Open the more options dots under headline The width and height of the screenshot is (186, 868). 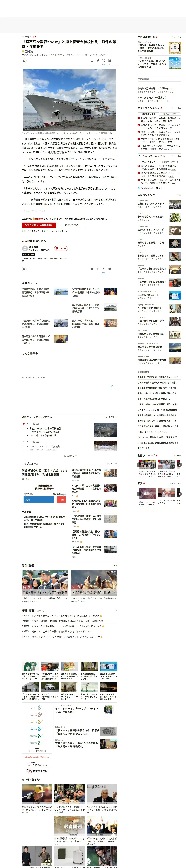(115, 61)
